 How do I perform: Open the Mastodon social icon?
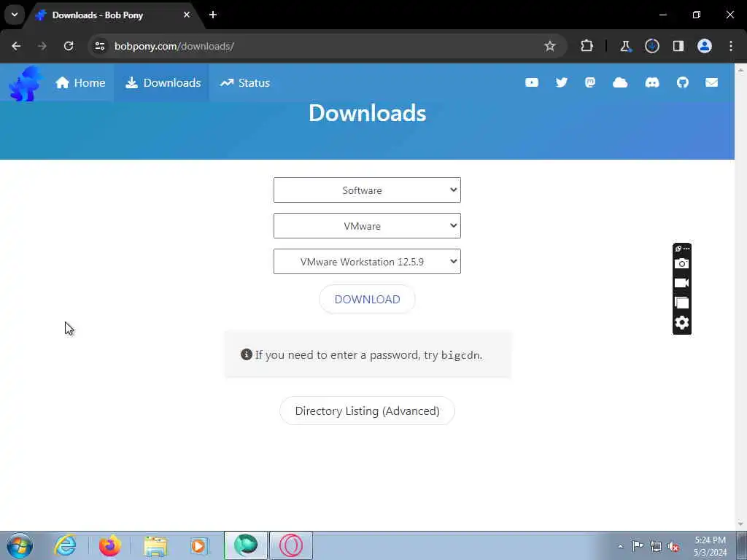[x=590, y=83]
